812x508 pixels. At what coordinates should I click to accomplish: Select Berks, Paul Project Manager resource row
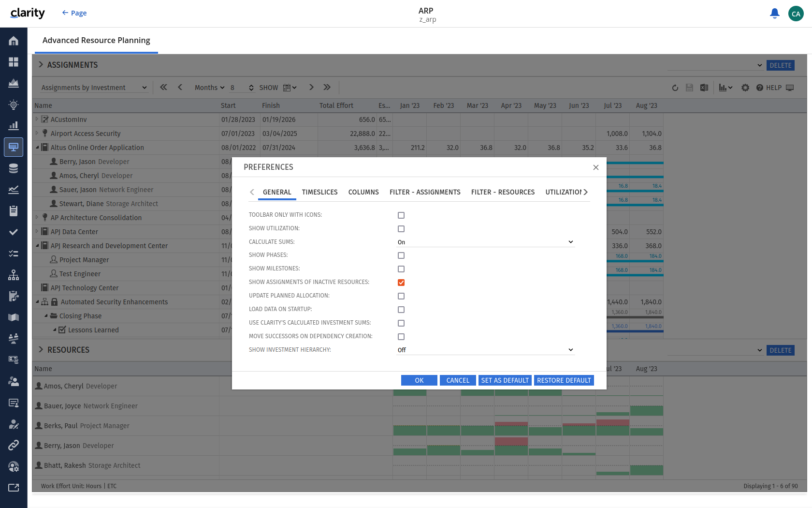click(x=126, y=426)
